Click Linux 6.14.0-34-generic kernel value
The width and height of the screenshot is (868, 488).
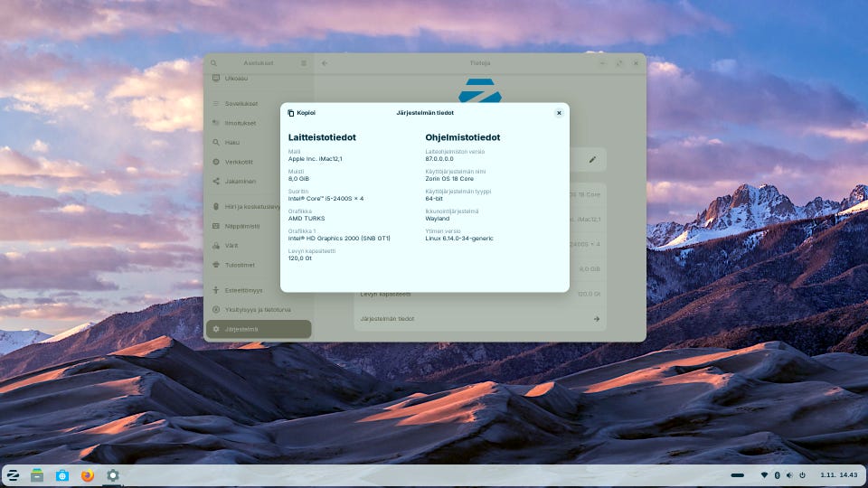click(x=459, y=239)
